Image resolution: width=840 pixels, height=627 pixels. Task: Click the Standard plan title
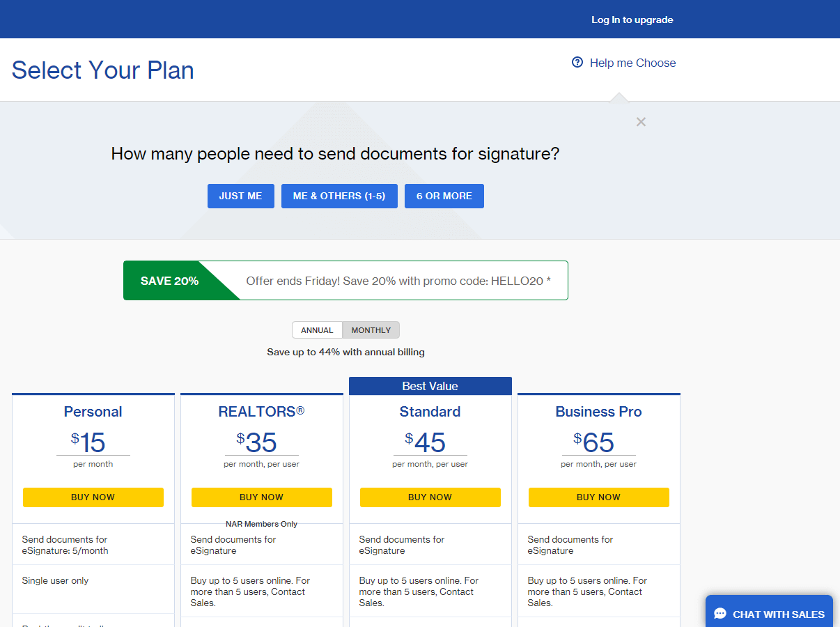point(430,412)
